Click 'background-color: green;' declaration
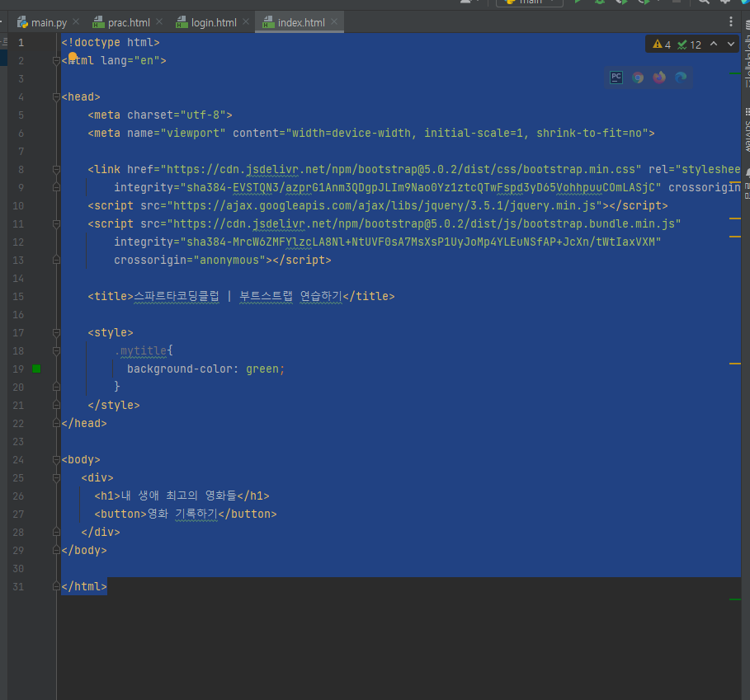The image size is (750, 700). coord(205,369)
